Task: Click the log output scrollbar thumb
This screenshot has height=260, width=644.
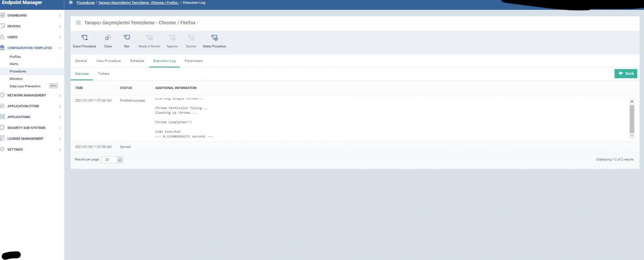Action: click(631, 118)
